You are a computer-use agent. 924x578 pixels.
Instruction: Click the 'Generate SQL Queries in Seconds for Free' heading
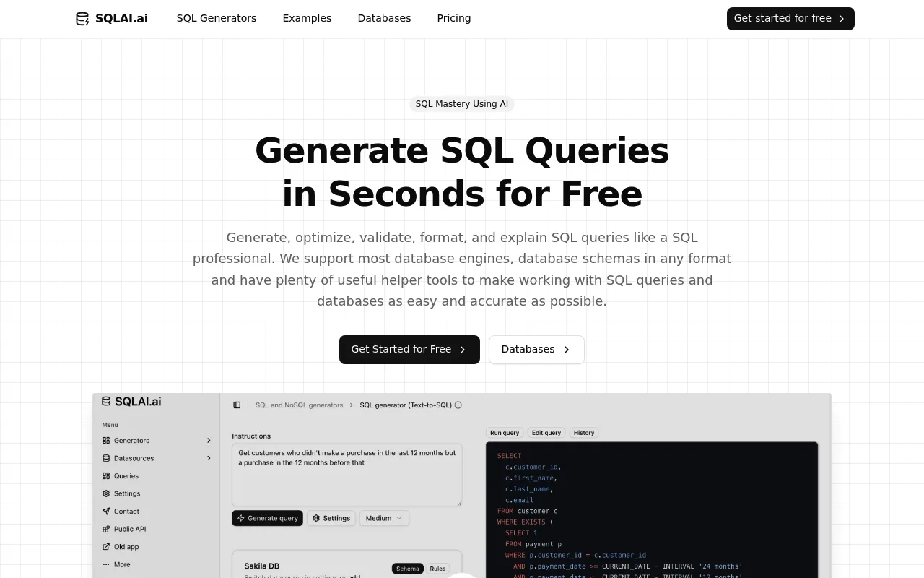click(462, 172)
